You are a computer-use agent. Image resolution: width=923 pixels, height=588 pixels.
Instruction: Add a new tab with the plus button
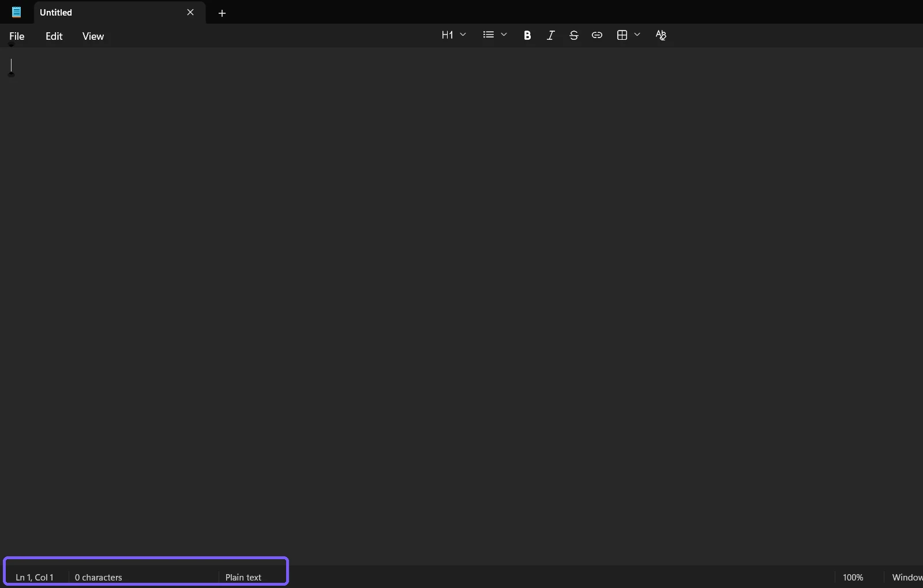222,13
